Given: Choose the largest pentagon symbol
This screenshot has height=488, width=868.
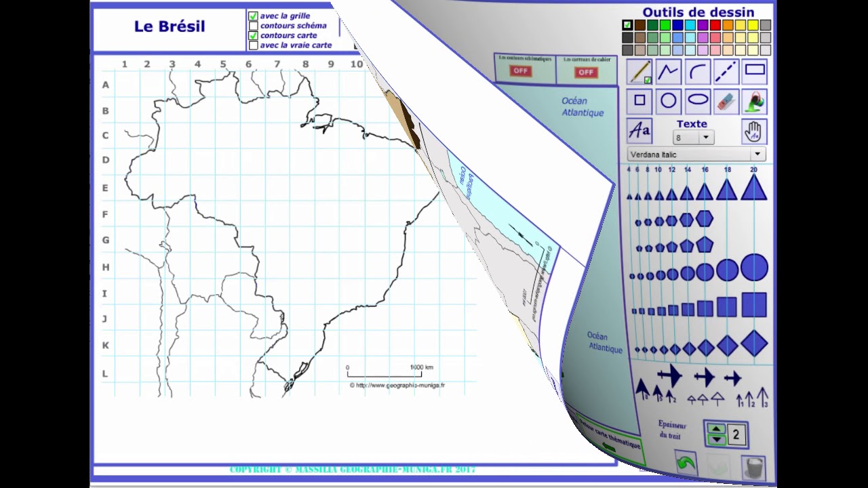Looking at the screenshot, I should (x=705, y=244).
